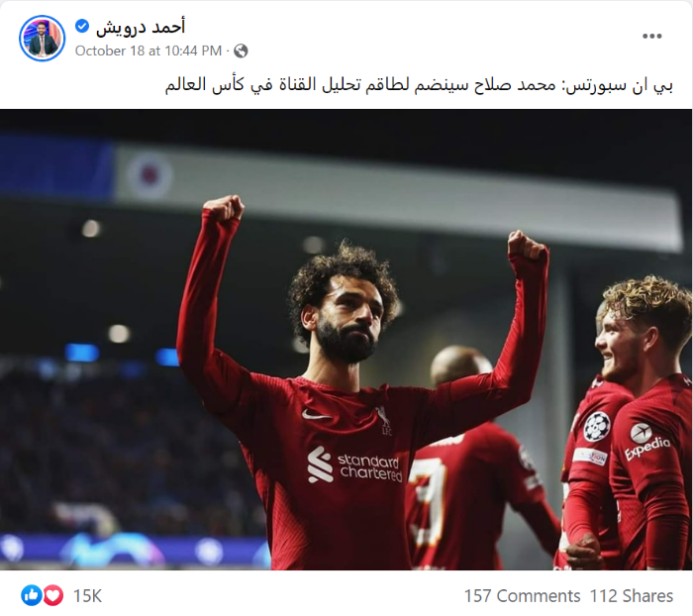Image resolution: width=693 pixels, height=616 pixels.
Task: Click the Standard Chartered logo on the shirt
Action: pyautogui.click(x=354, y=465)
